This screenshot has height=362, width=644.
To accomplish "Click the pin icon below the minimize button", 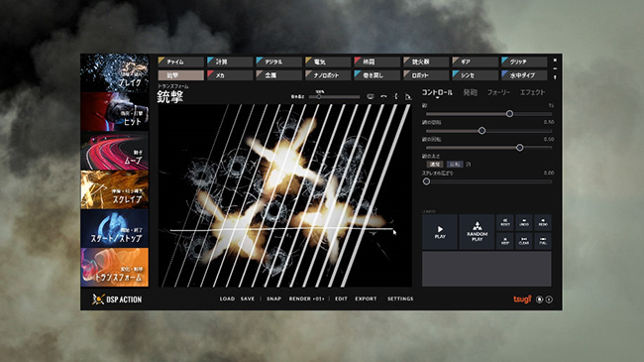I will pos(555,77).
